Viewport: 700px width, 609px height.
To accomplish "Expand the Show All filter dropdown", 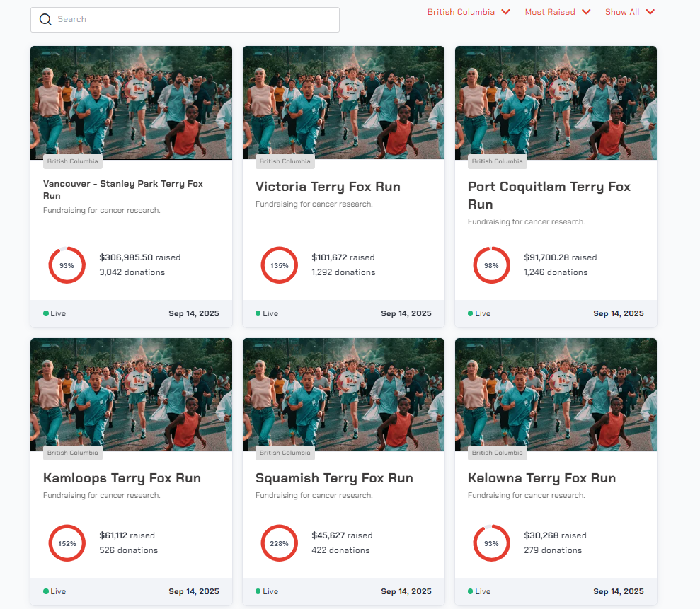I will (629, 12).
